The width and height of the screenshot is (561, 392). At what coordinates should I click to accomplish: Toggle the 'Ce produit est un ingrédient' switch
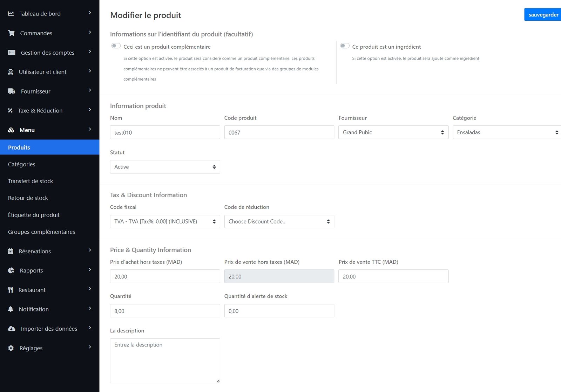pos(345,46)
